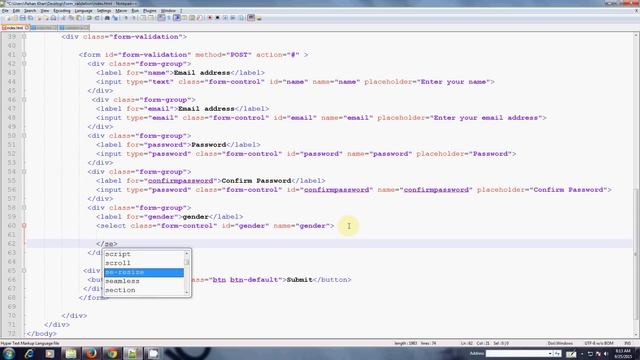Image resolution: width=640 pixels, height=360 pixels.
Task: Click the system tray volume icon
Action: pyautogui.click(x=606, y=354)
